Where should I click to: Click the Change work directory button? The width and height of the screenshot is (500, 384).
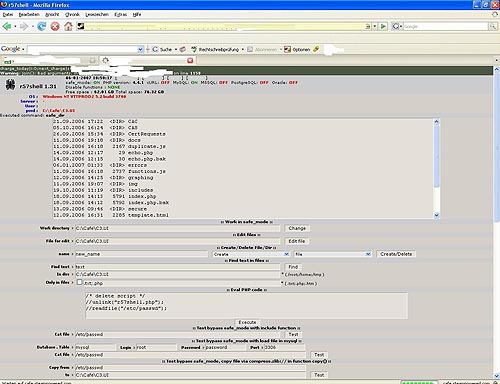[297, 228]
